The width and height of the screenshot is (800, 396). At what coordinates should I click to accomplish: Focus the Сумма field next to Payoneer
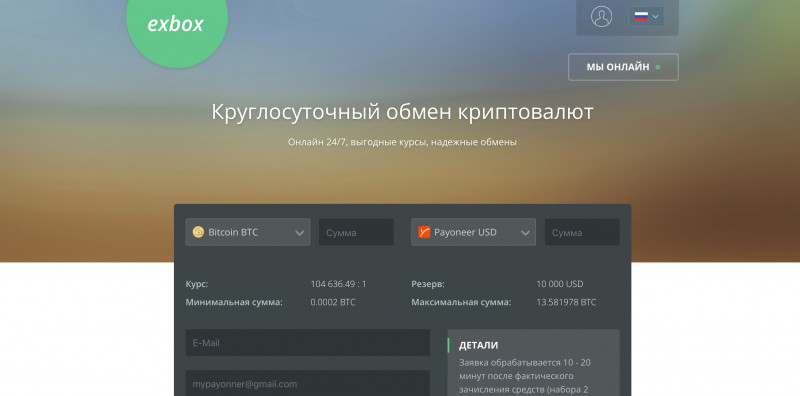(x=582, y=232)
